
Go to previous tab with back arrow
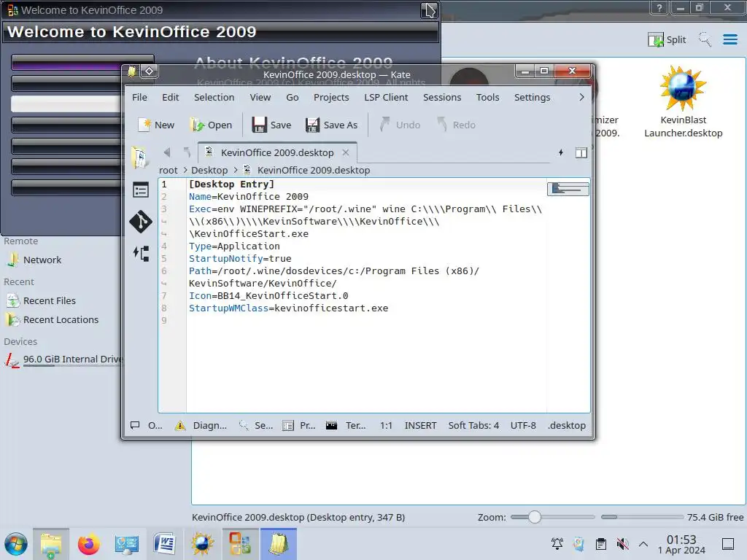click(167, 152)
